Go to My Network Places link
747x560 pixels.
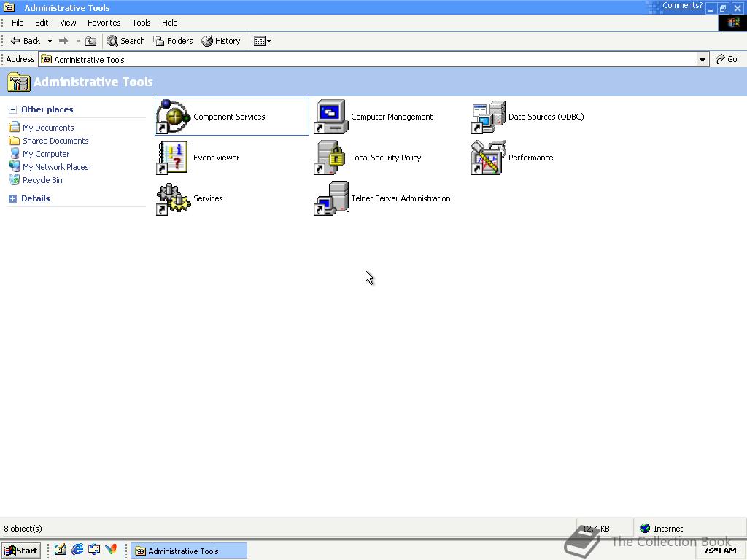[55, 167]
